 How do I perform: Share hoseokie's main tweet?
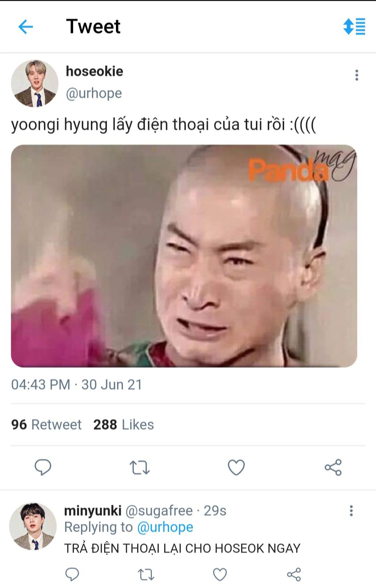pos(333,467)
